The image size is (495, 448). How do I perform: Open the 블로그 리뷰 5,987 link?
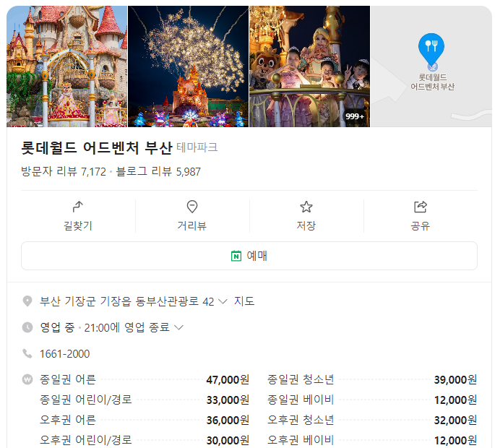[158, 171]
